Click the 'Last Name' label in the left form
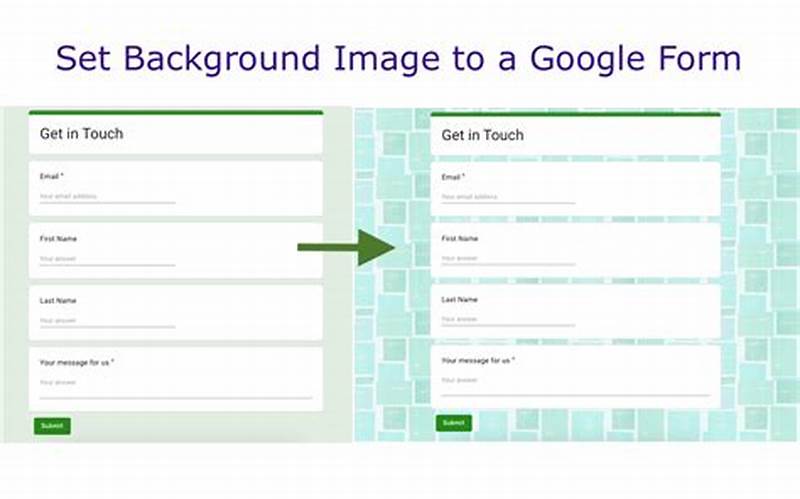The width and height of the screenshot is (800, 499). coord(58,301)
